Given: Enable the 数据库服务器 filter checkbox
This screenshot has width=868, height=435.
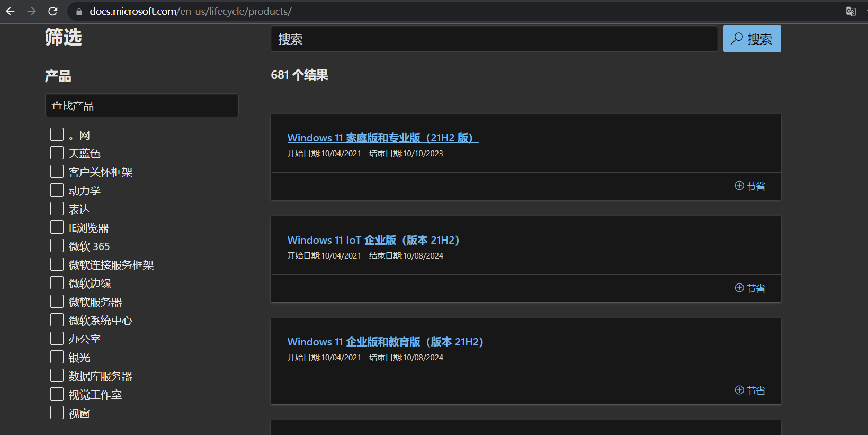Looking at the screenshot, I should pyautogui.click(x=57, y=376).
